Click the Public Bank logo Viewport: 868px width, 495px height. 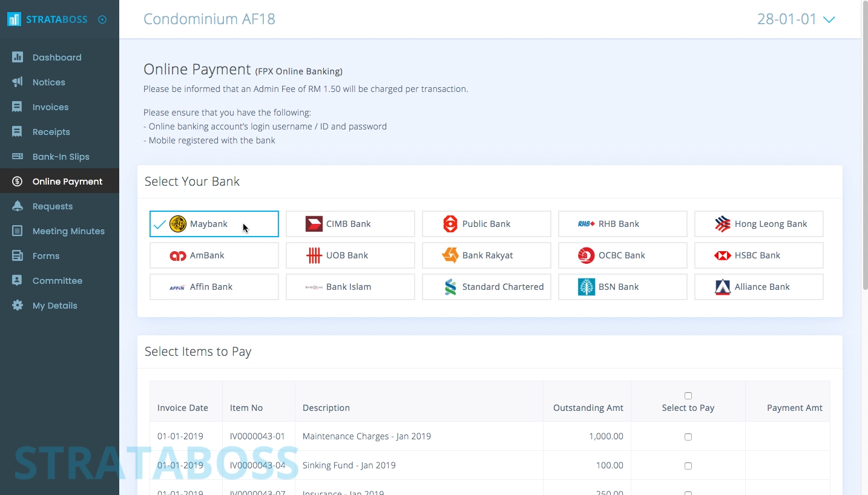tap(450, 224)
